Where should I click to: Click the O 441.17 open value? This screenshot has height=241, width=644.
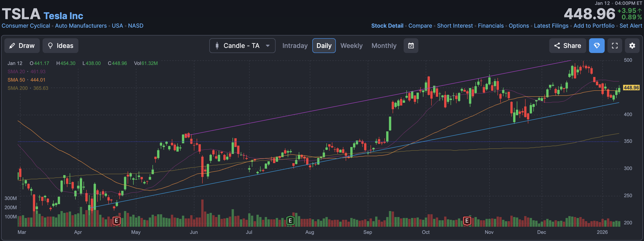[x=39, y=63]
